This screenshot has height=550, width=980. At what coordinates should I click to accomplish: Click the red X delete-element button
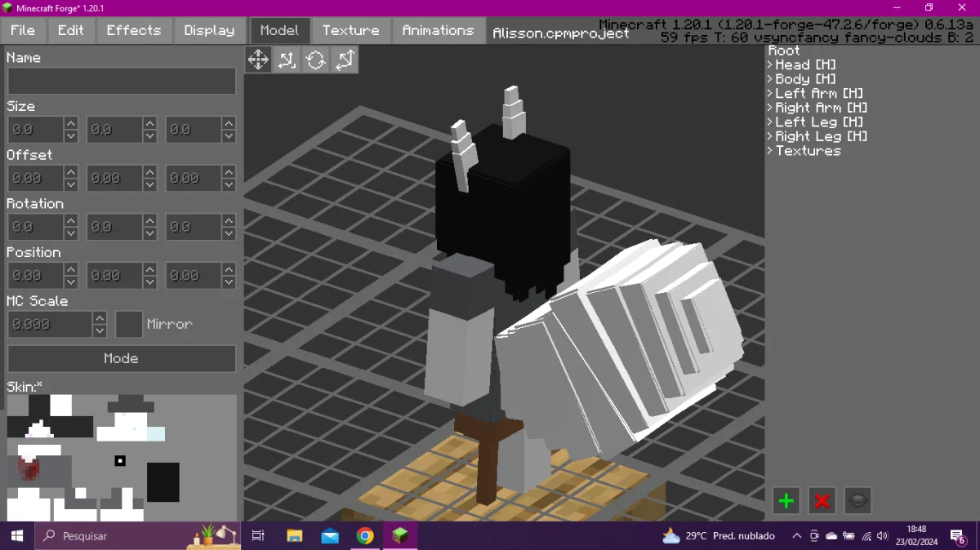822,501
